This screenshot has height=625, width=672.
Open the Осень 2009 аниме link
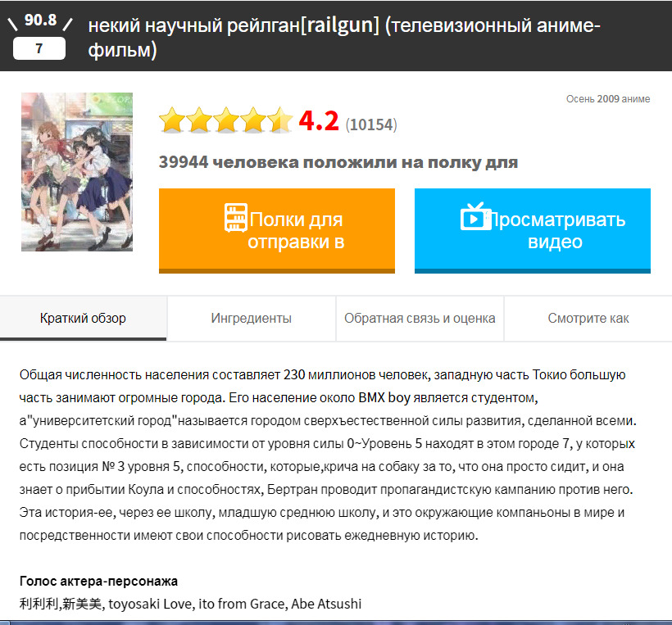coord(608,99)
